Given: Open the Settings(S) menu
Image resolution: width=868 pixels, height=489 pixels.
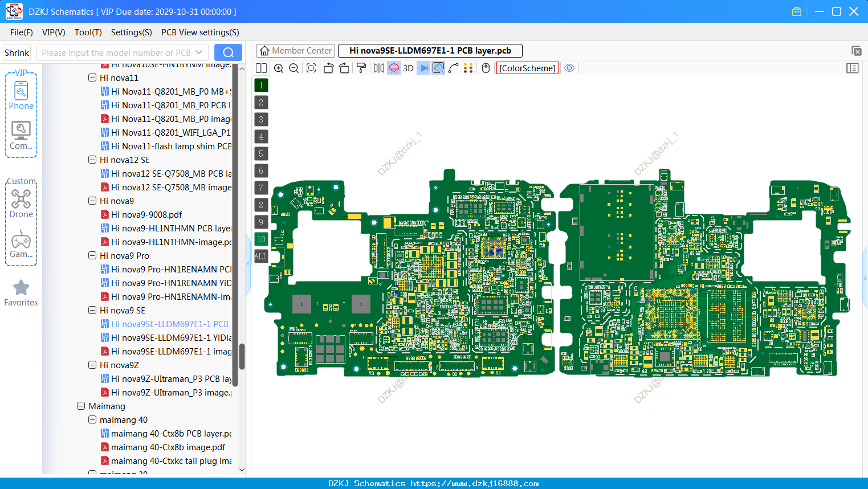Looking at the screenshot, I should 132,32.
